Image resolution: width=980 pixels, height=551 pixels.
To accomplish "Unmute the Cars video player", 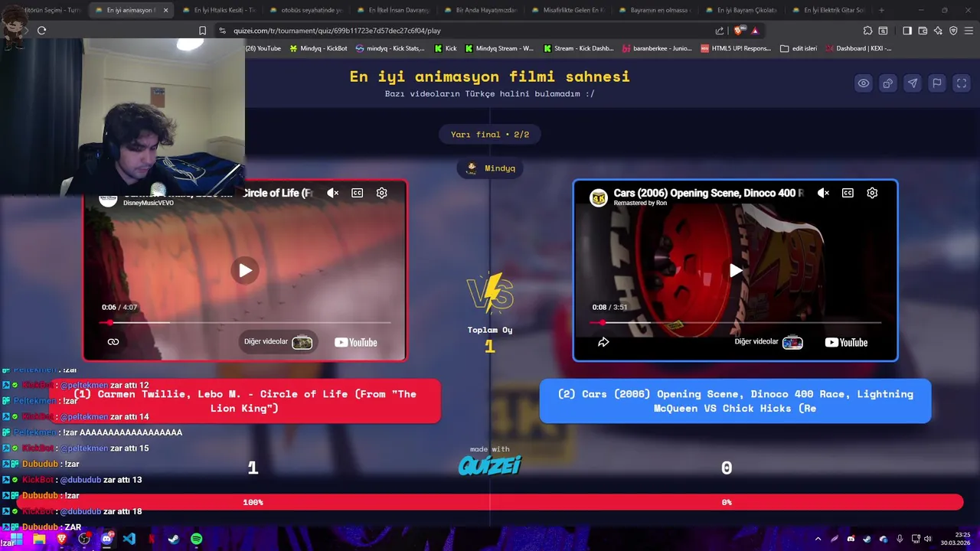I will 823,193.
